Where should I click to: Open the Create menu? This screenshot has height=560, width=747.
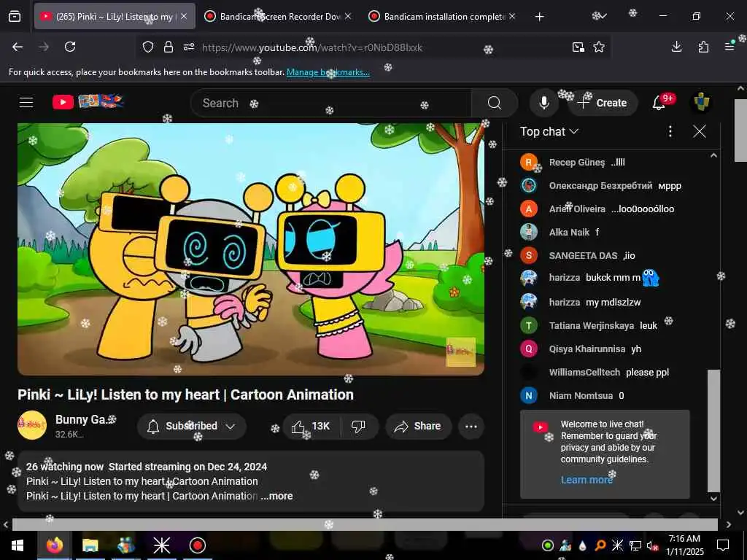(603, 103)
